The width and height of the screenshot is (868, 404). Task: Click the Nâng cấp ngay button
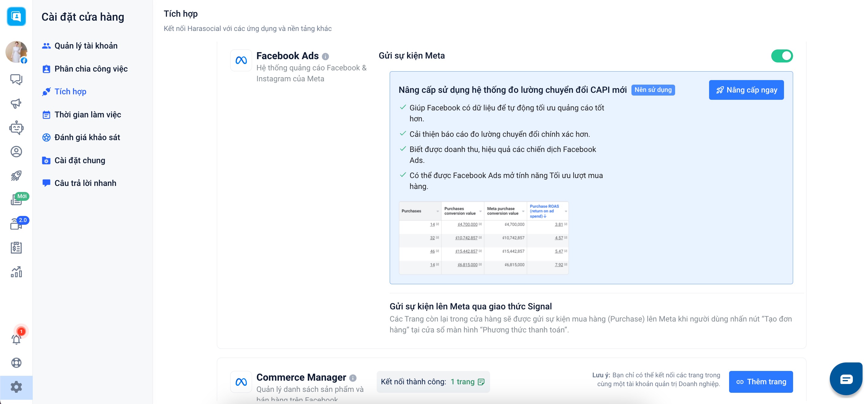tap(746, 90)
